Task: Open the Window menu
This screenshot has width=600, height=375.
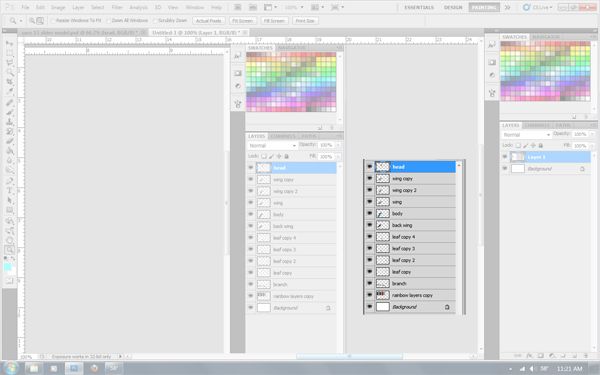Action: tap(195, 7)
